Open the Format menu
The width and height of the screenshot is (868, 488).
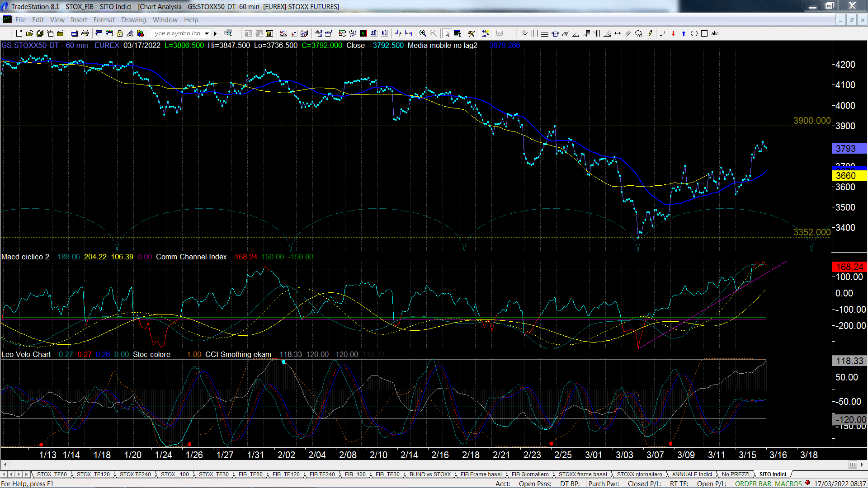[x=104, y=20]
